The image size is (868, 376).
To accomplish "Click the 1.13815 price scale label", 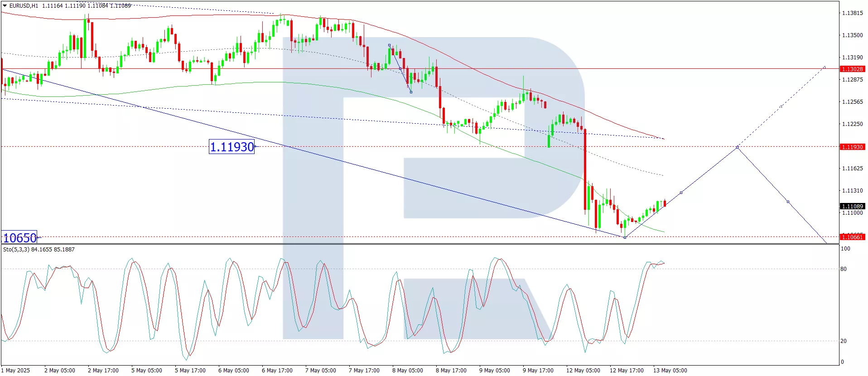I will [x=852, y=13].
